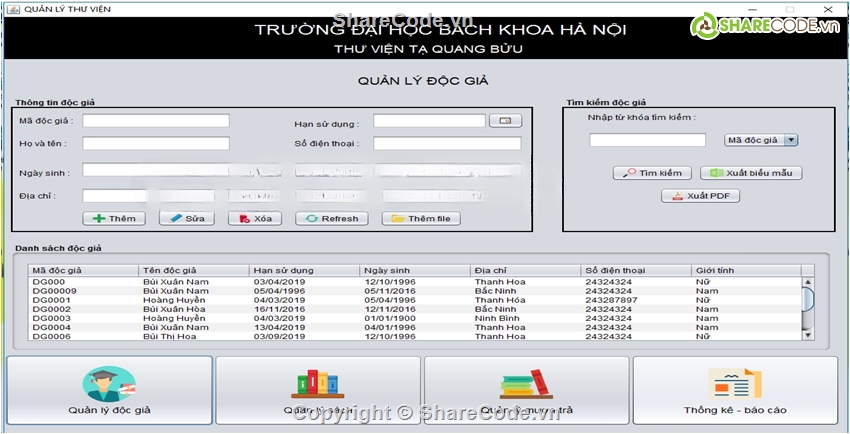Image resolution: width=850 pixels, height=434 pixels.
Task: Select the DG0002 row
Action: pyautogui.click(x=415, y=309)
